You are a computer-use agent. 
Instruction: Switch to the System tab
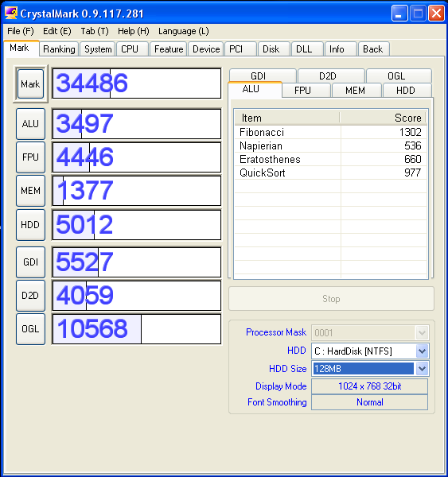point(98,49)
